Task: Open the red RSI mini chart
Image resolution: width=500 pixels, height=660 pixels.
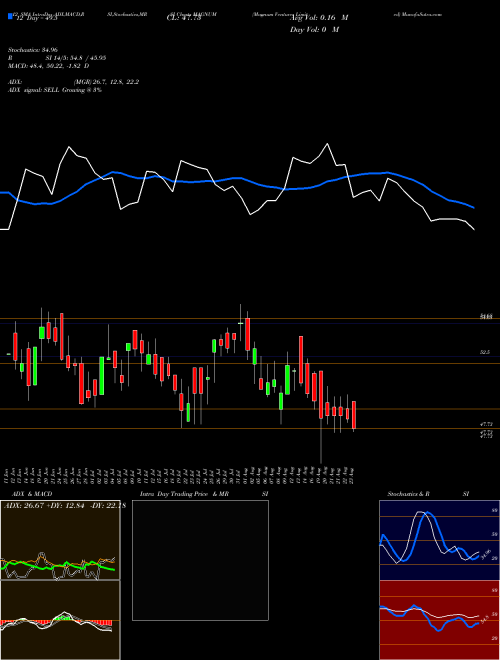Action: coord(439,620)
